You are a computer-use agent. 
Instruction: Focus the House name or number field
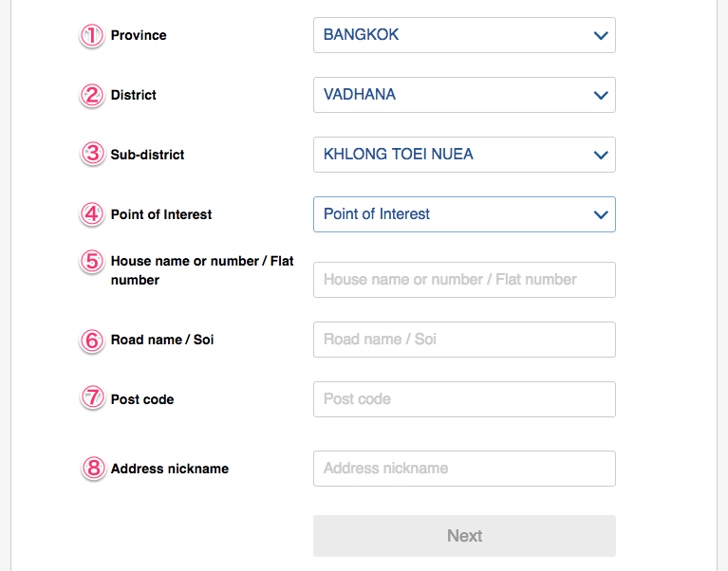click(464, 280)
